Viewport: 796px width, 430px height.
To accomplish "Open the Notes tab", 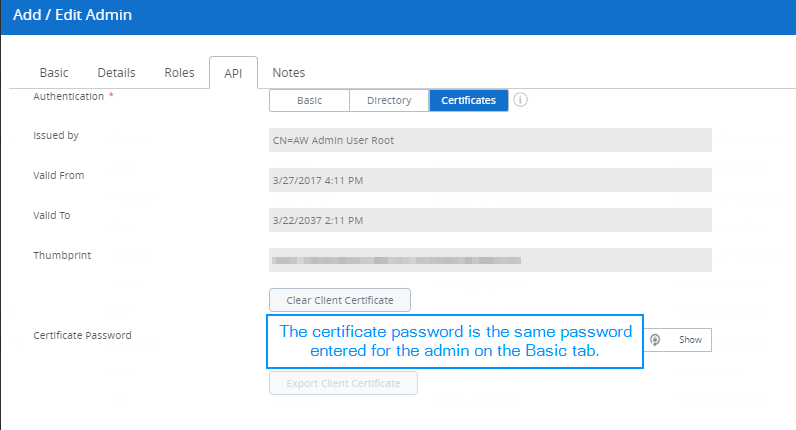I will click(288, 72).
